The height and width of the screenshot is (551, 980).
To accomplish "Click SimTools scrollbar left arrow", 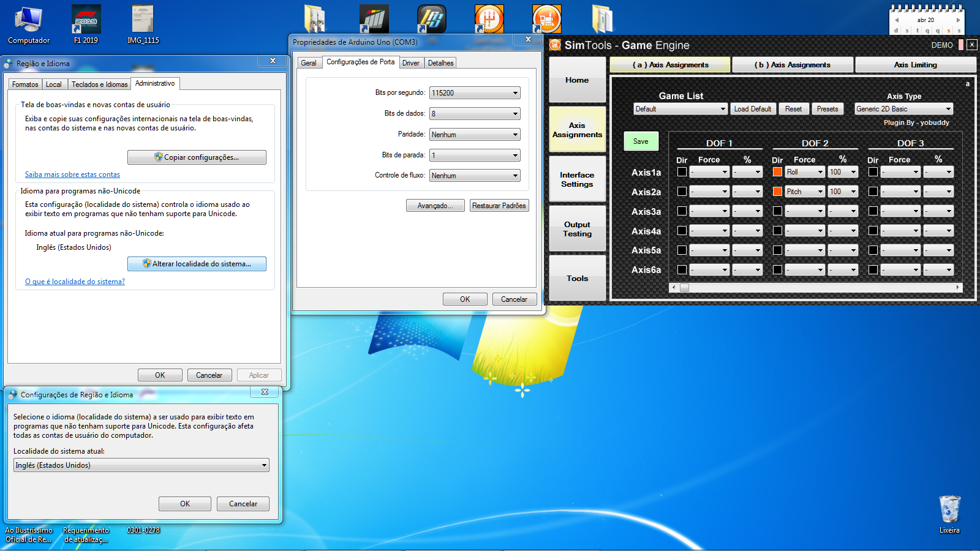I will (x=674, y=287).
